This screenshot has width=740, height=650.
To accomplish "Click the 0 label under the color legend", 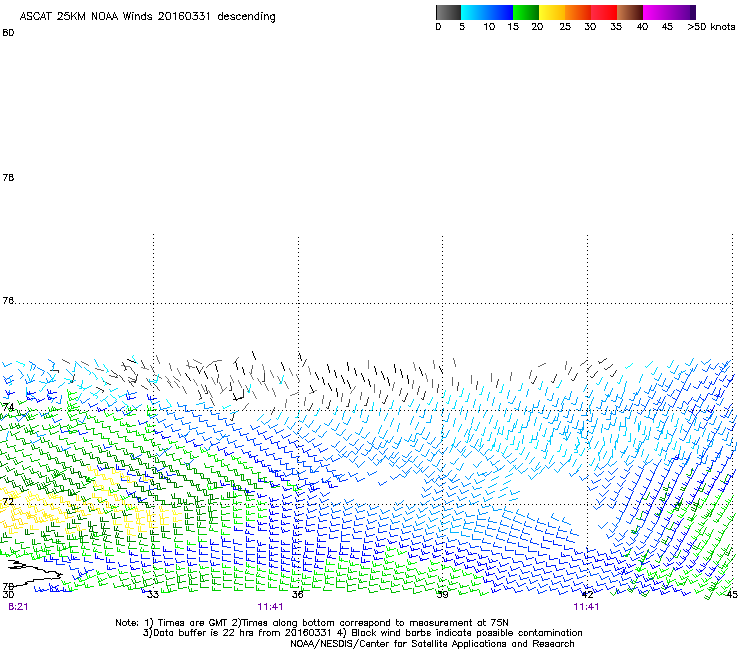I will click(438, 27).
